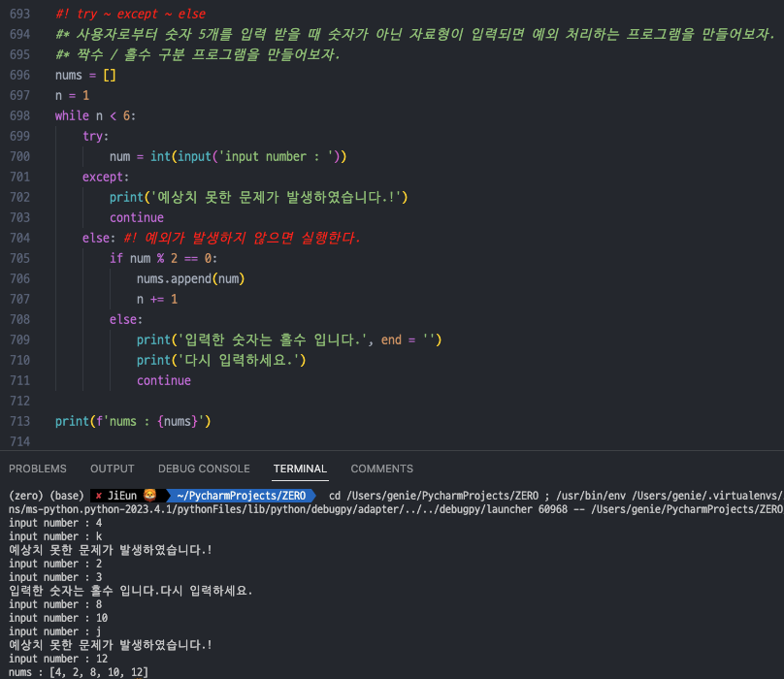Click line number 698 in the gutter
The width and height of the screenshot is (784, 679).
click(20, 116)
